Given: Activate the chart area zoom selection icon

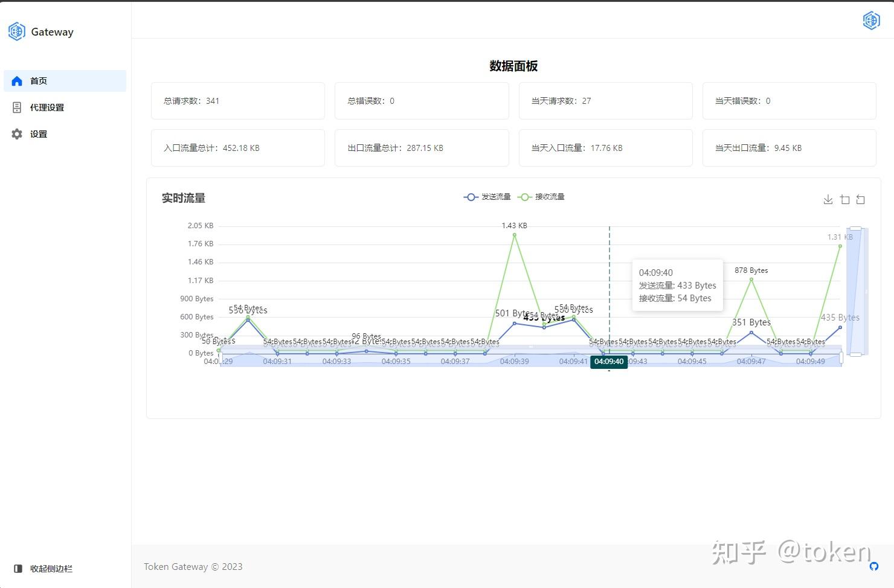Looking at the screenshot, I should point(844,199).
